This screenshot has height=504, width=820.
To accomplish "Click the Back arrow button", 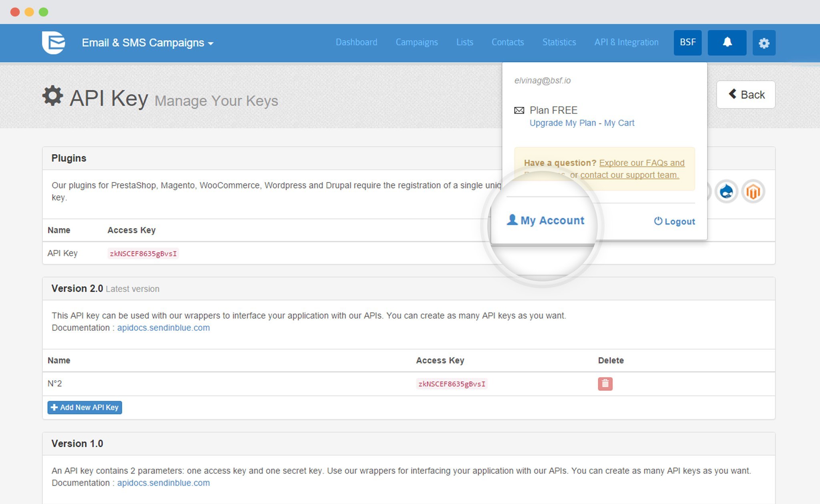I will pos(747,95).
